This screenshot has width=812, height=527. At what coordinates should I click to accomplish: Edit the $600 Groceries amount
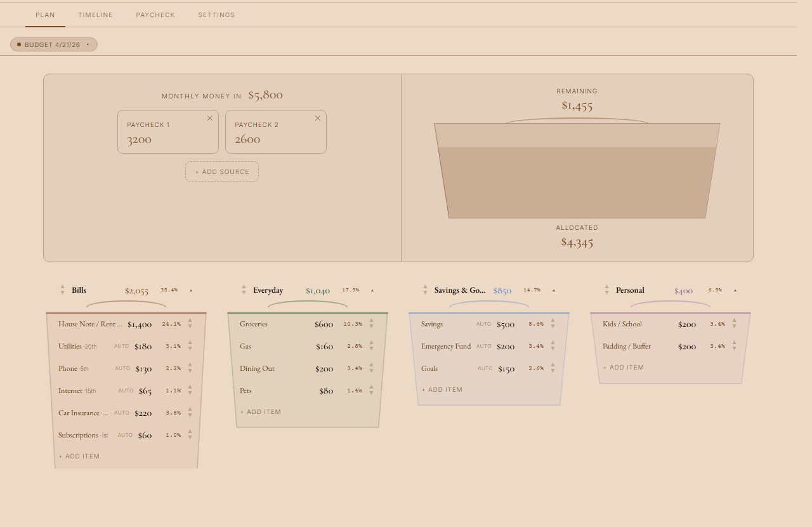click(324, 324)
